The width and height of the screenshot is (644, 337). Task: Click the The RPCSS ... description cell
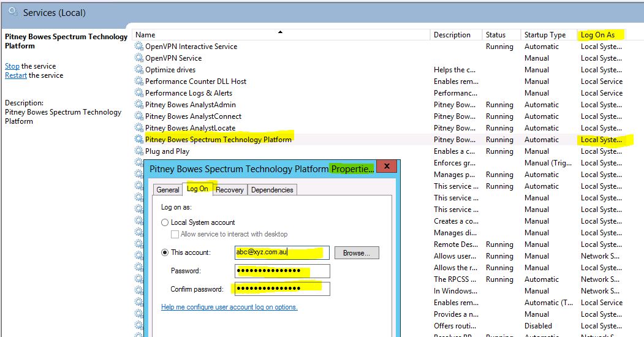(x=455, y=279)
